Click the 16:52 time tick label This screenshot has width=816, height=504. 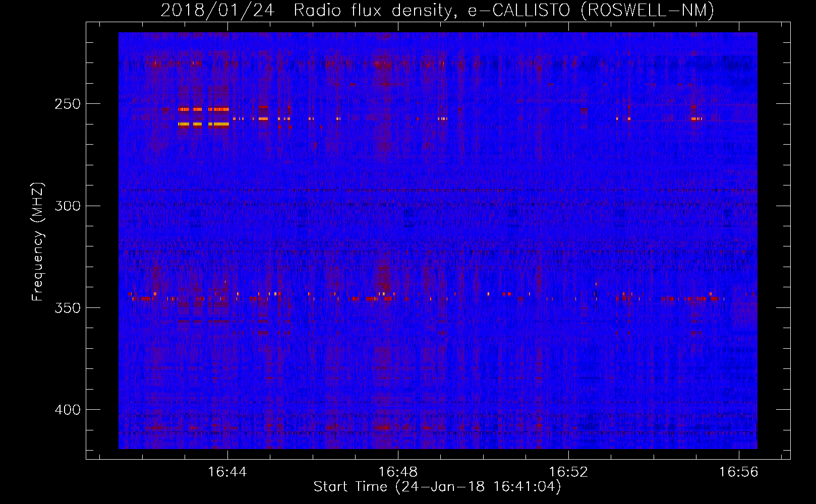[x=568, y=472]
